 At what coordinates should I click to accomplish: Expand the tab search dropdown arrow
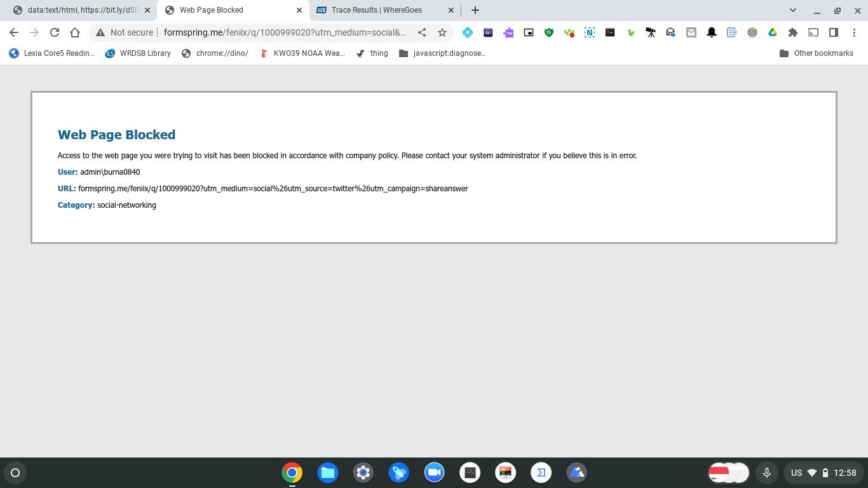tap(793, 10)
